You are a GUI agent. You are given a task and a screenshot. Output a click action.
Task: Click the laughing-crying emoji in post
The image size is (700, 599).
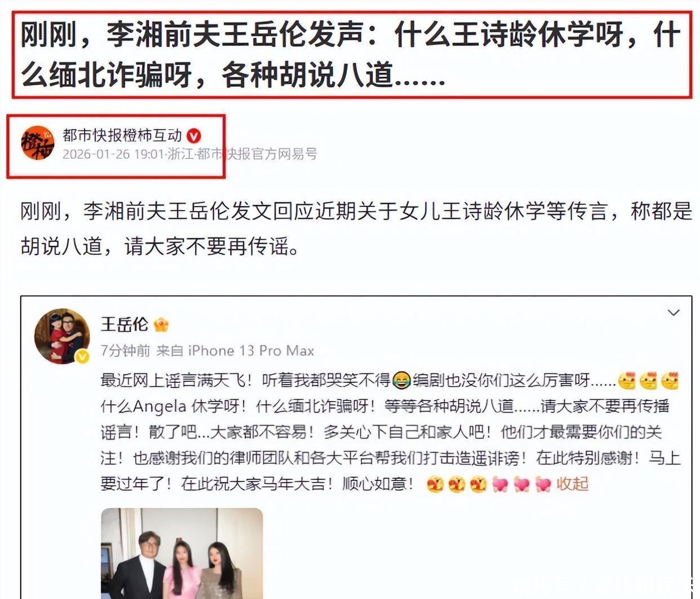(x=401, y=381)
